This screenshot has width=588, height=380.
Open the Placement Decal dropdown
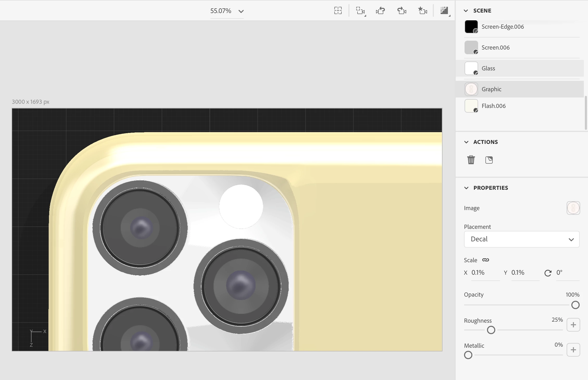point(522,239)
